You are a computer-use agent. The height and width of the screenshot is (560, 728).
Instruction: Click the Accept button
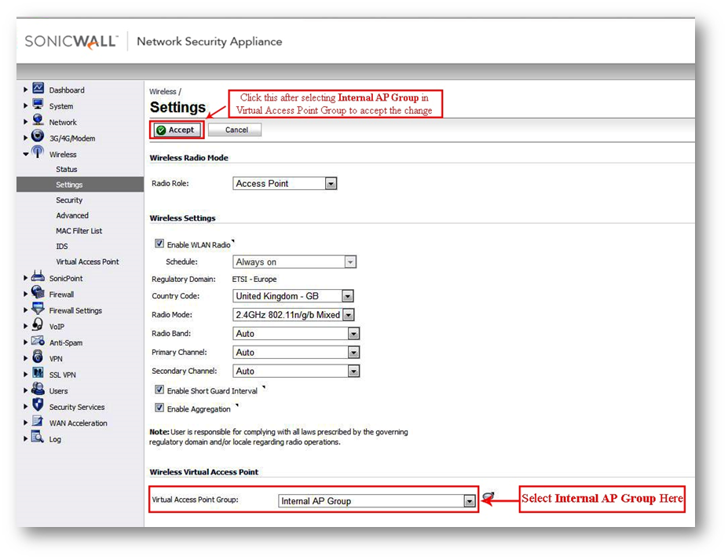[x=175, y=130]
